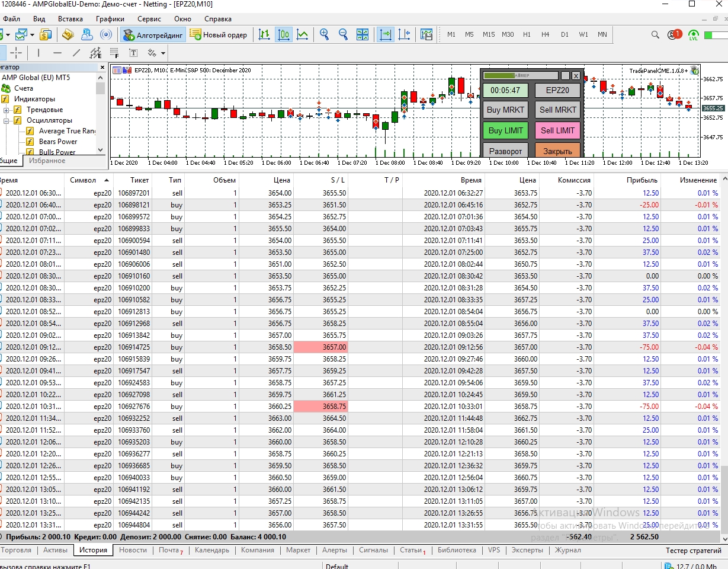Zoom in on the chart with magnifier plus
The width and height of the screenshot is (728, 569).
(x=324, y=35)
